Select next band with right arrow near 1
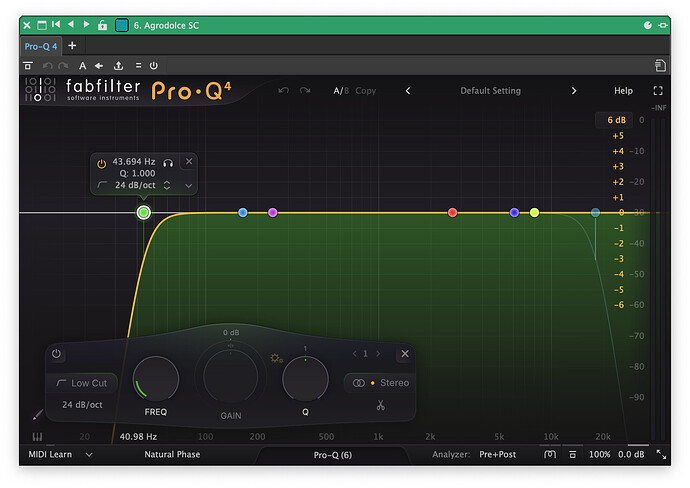This screenshot has height=488, width=690. pyautogui.click(x=378, y=353)
